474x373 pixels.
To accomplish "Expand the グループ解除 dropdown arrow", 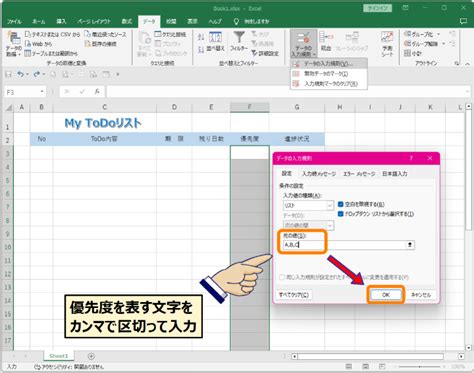I will (x=444, y=44).
